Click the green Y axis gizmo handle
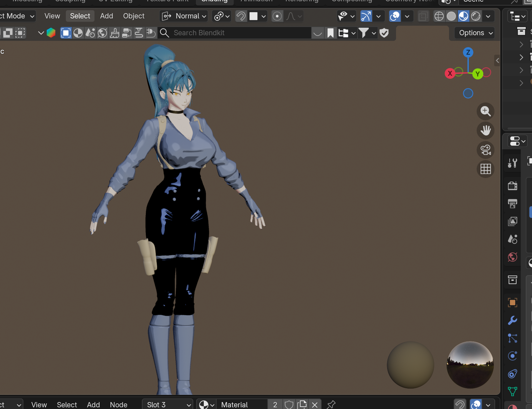 point(477,74)
